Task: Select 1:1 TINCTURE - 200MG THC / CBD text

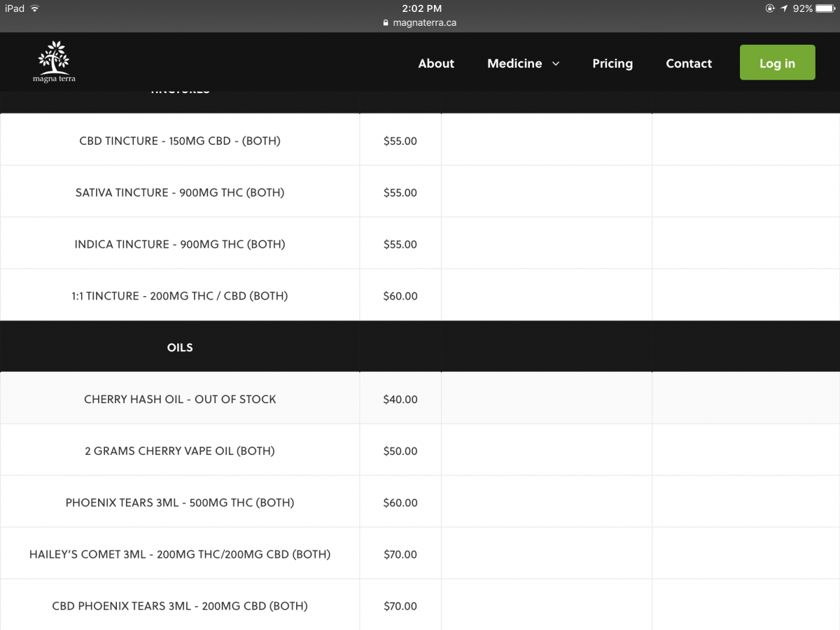Action: point(180,296)
